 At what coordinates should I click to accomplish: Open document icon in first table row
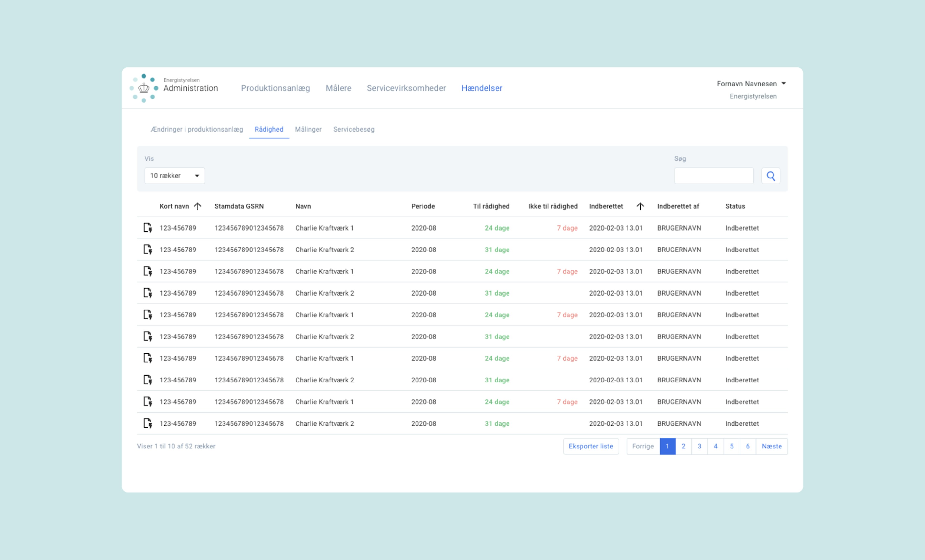pyautogui.click(x=147, y=228)
